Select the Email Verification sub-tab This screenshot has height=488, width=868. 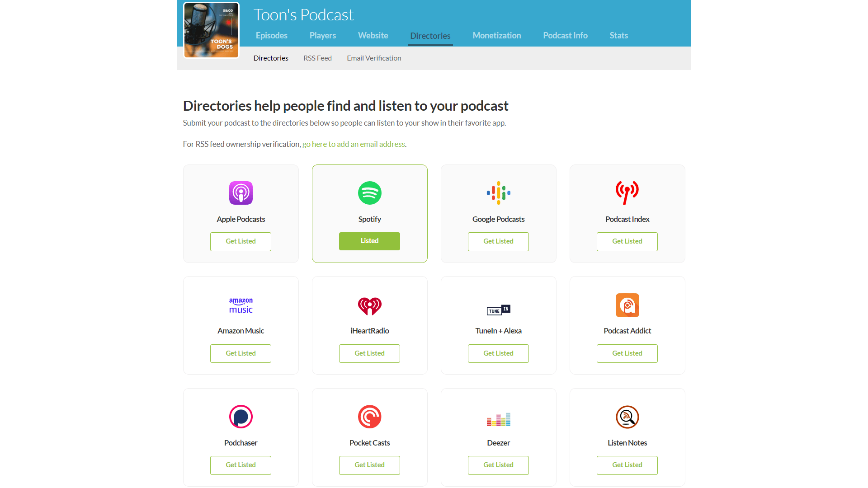374,58
